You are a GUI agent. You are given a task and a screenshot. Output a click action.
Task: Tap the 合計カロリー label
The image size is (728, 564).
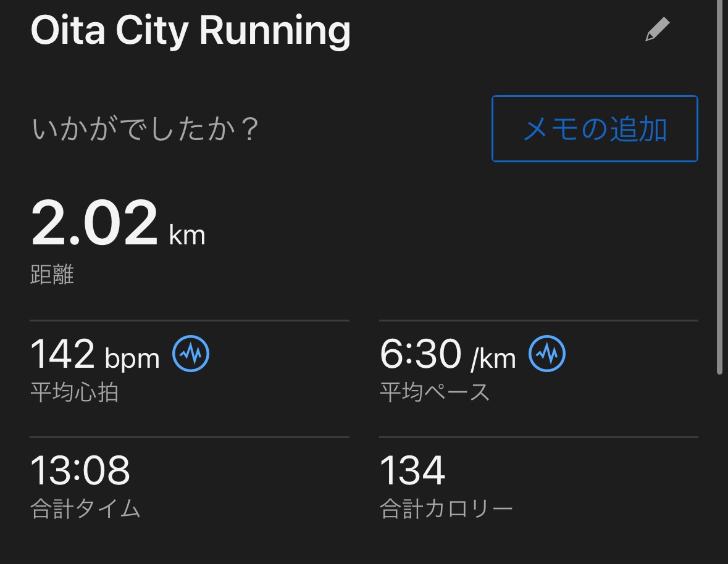coord(446,509)
